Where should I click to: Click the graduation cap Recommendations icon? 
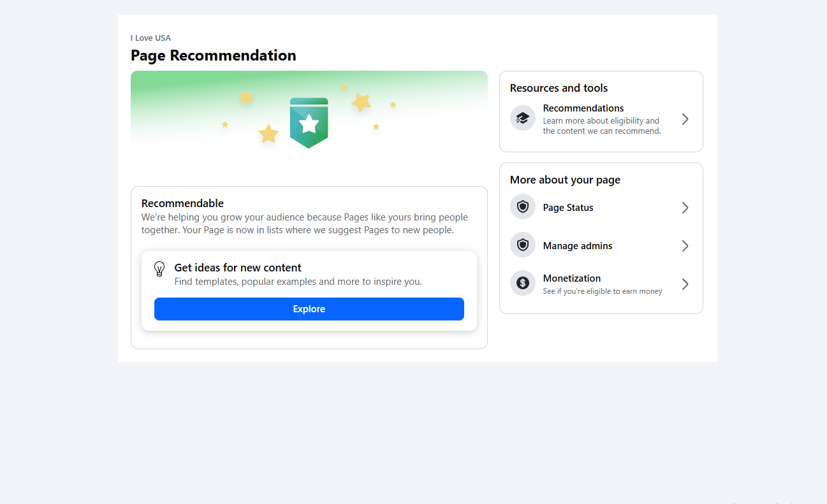click(523, 118)
